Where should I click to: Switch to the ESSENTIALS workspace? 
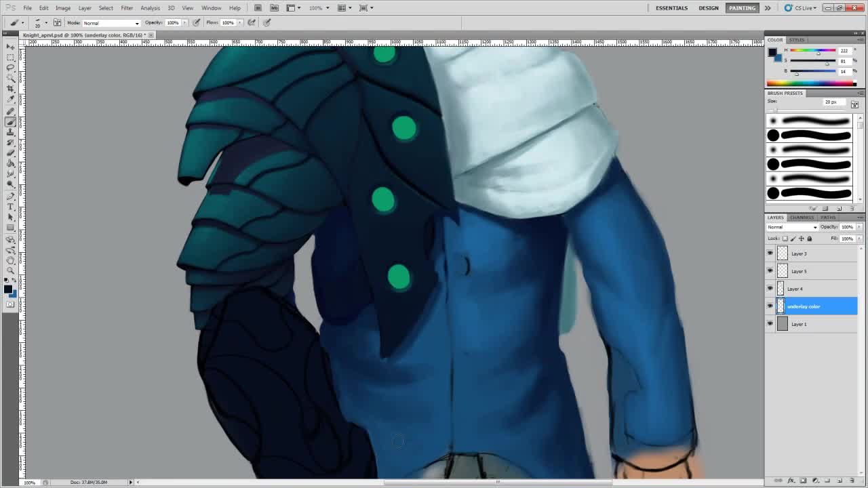click(x=671, y=7)
